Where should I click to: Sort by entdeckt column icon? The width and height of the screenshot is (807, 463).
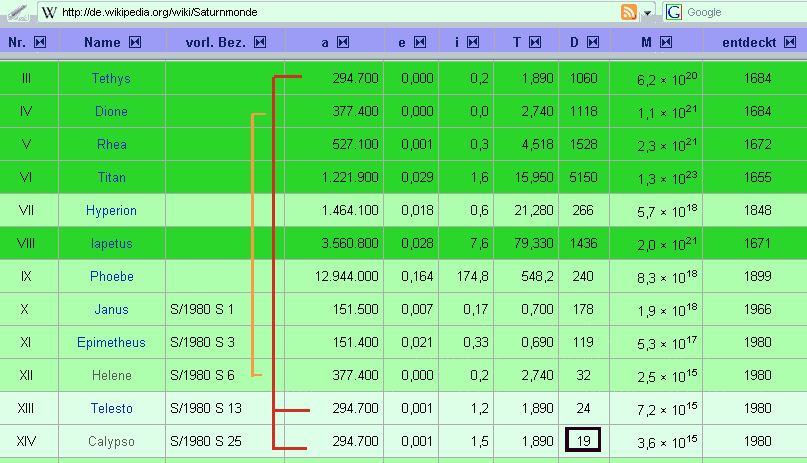792,42
